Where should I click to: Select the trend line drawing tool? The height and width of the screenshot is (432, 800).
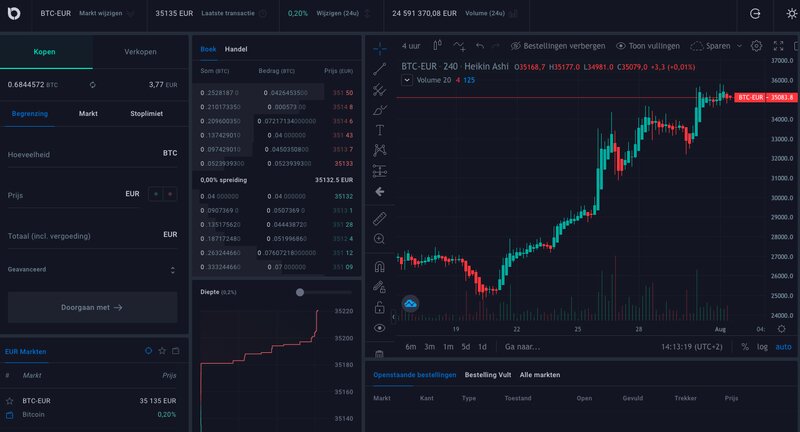(380, 69)
